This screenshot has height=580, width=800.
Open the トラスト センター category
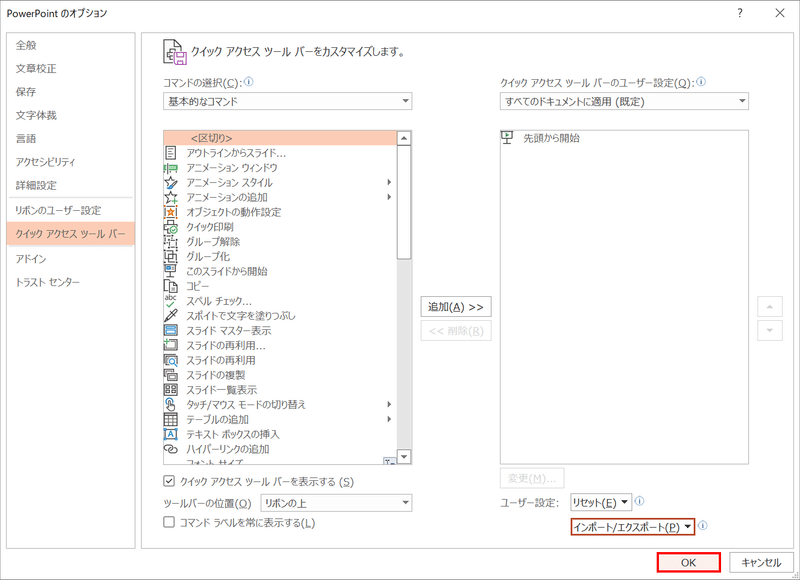click(70, 282)
